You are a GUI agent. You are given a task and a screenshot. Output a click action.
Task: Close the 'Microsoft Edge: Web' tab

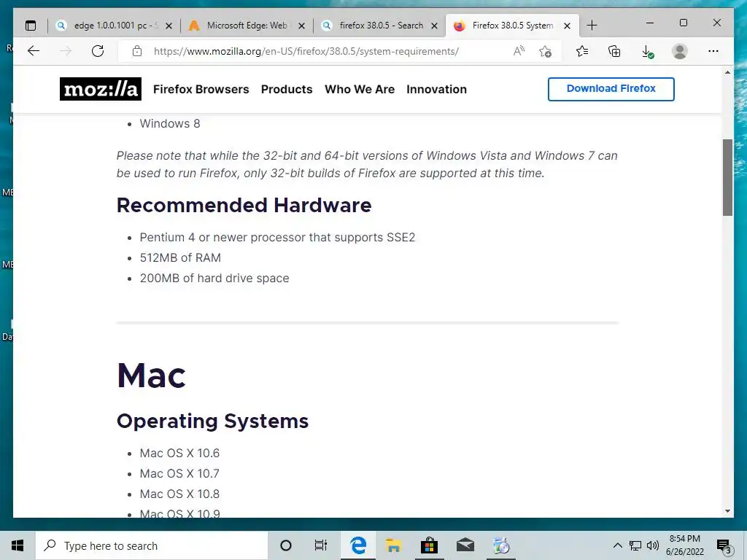coord(301,26)
